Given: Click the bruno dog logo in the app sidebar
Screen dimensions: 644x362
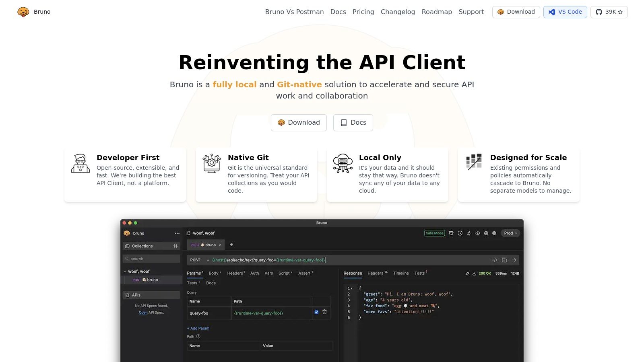Looking at the screenshot, I should click(x=127, y=233).
